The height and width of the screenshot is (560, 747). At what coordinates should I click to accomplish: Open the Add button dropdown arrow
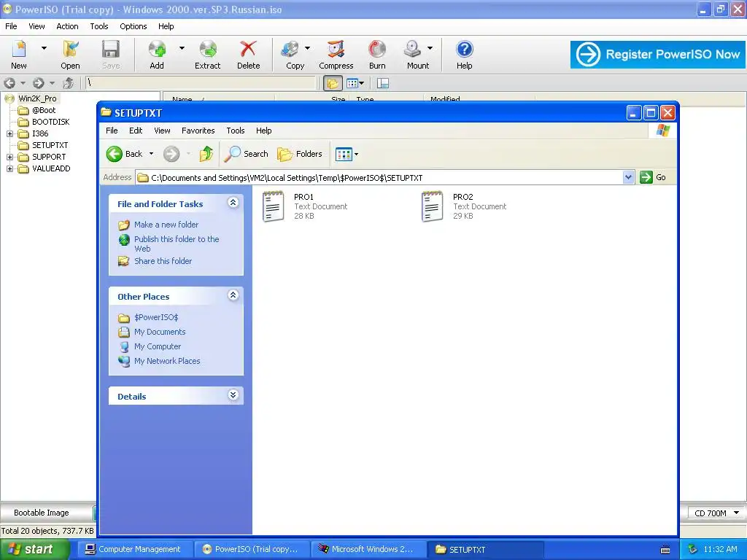(182, 48)
